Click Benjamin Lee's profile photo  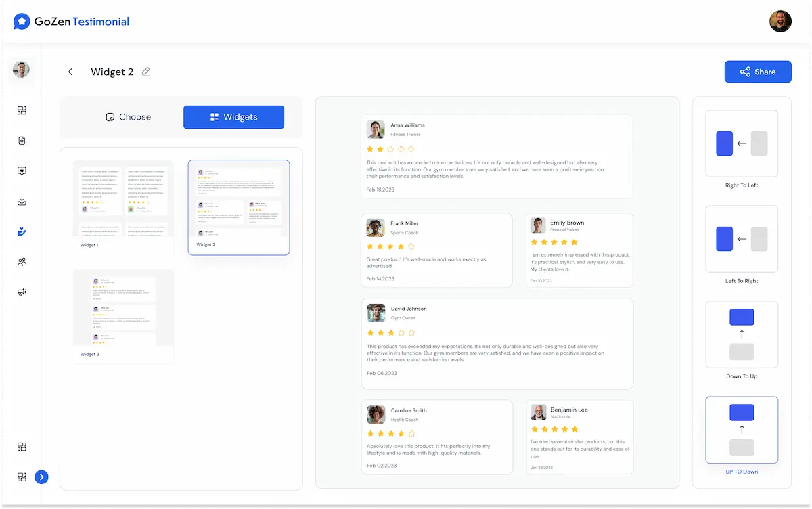(x=538, y=412)
